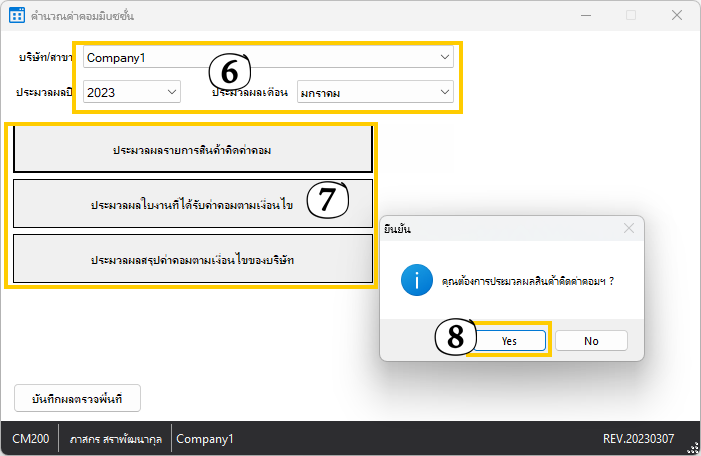The height and width of the screenshot is (456, 701).
Task: Click CM200 in the status bar
Action: coord(30,439)
